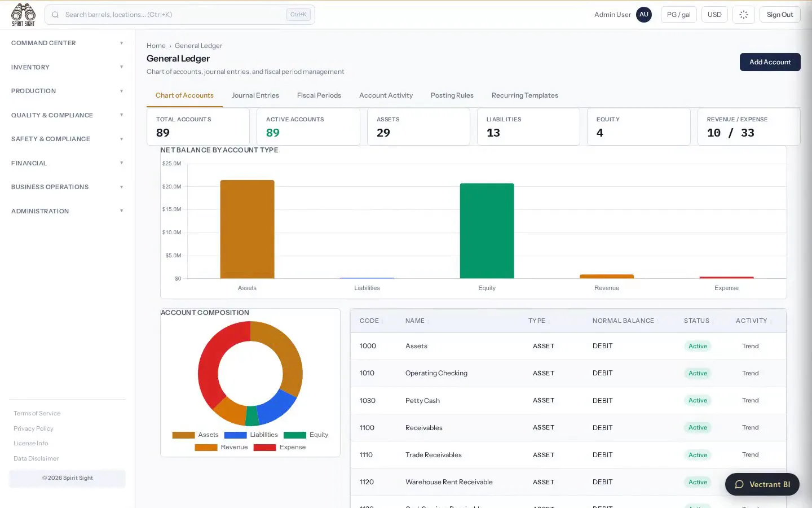Click Active badge on account 1000

698,346
